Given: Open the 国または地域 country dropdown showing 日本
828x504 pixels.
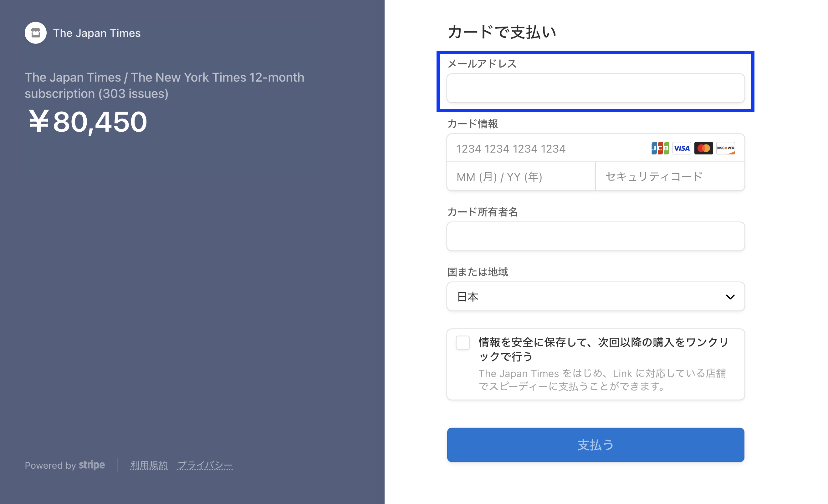Looking at the screenshot, I should 595,296.
